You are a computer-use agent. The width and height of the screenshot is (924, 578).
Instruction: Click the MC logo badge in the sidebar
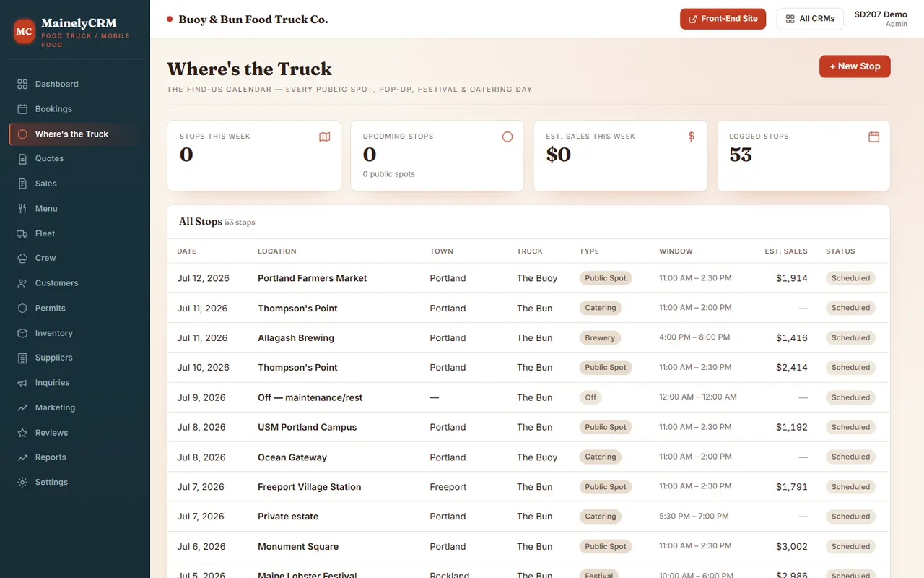(25, 32)
